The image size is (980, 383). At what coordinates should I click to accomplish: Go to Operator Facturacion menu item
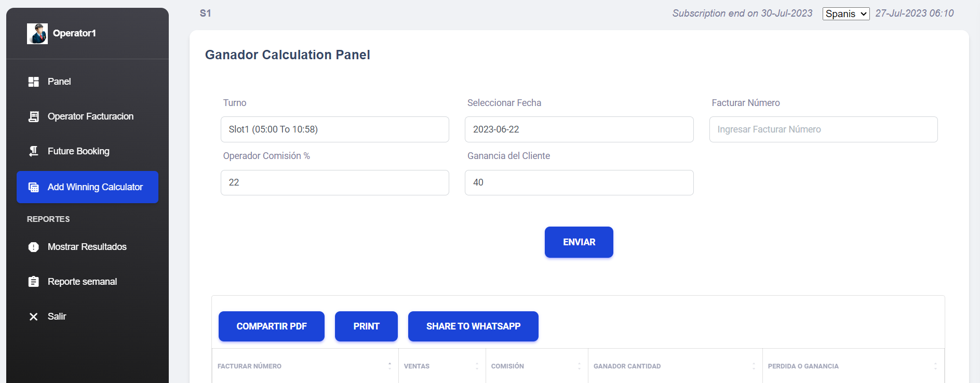pos(87,116)
